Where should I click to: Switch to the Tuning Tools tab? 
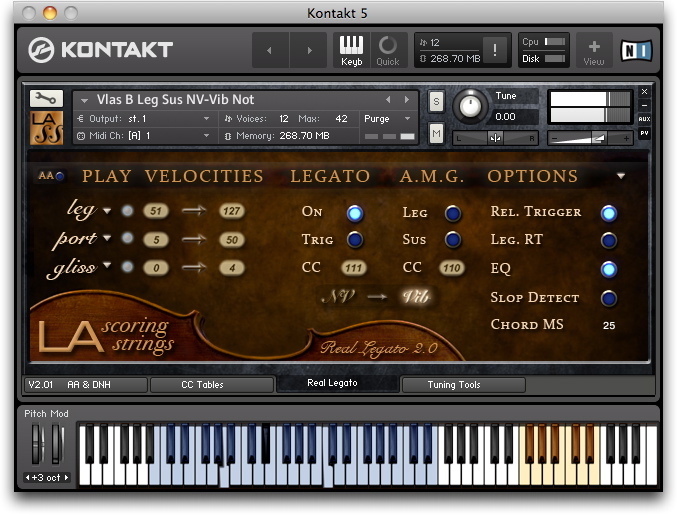click(463, 385)
